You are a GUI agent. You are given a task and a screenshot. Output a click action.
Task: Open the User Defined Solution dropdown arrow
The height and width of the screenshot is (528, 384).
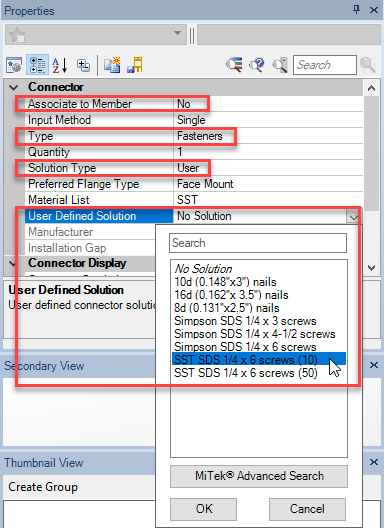353,217
